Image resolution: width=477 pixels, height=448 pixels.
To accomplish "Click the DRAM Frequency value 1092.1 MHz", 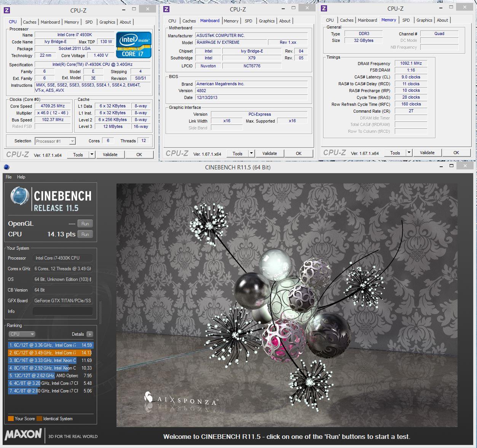I will coord(411,64).
